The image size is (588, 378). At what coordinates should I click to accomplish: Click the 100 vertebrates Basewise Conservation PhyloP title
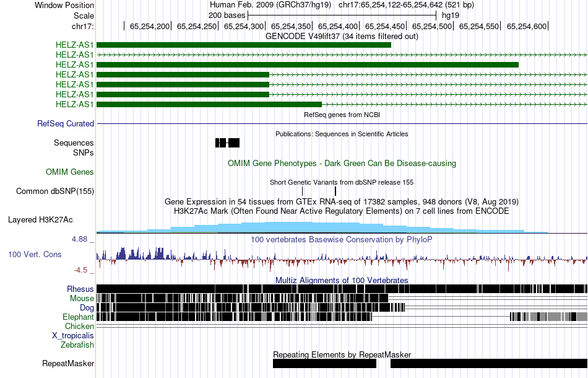pyautogui.click(x=342, y=239)
